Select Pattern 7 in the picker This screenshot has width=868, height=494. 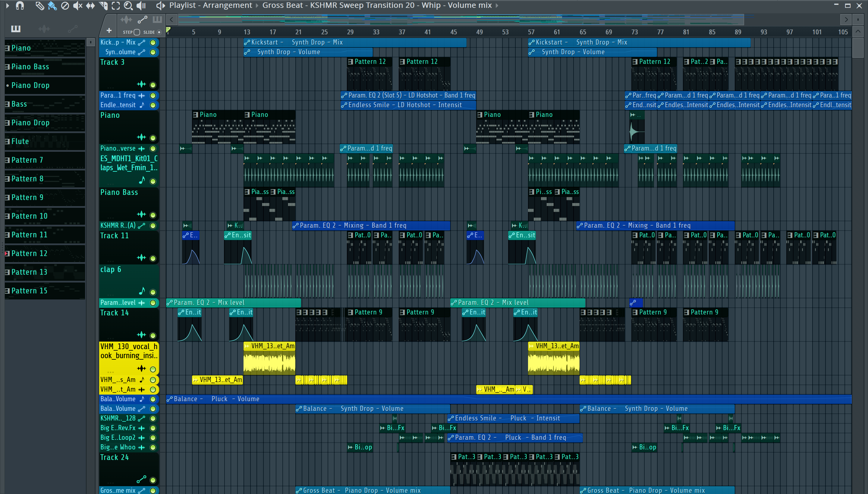[x=45, y=160]
